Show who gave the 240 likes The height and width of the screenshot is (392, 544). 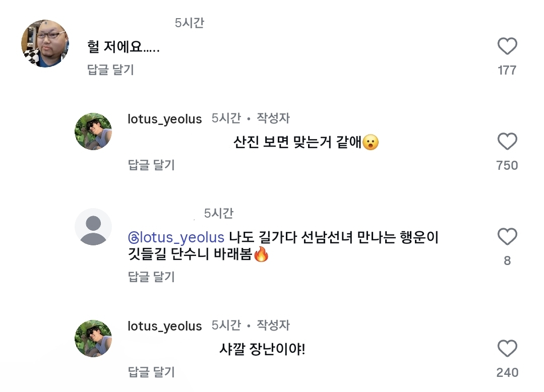pos(507,372)
